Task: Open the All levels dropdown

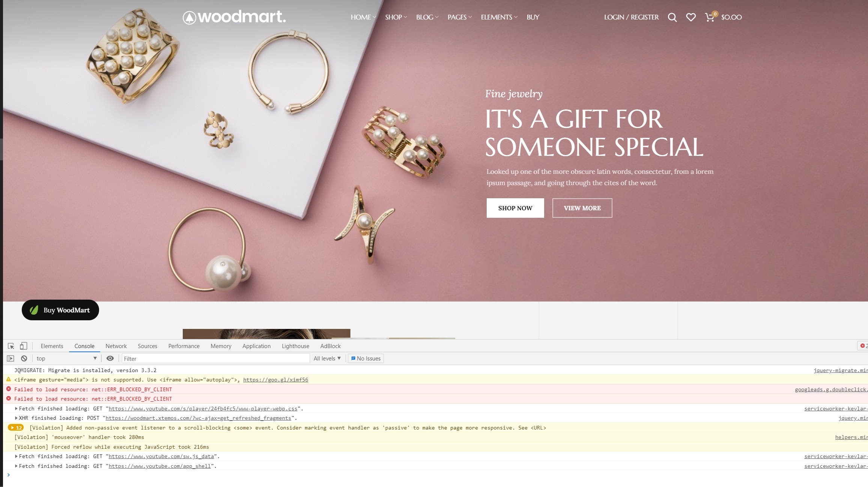Action: point(327,359)
